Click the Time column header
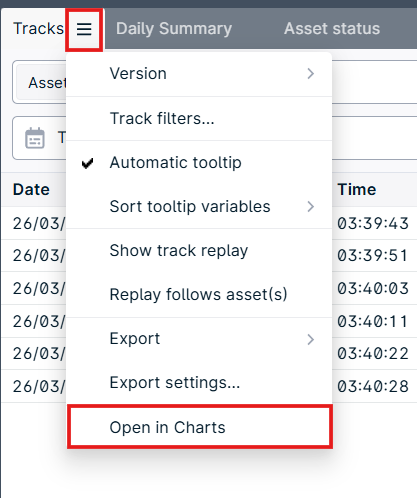The width and height of the screenshot is (417, 498). pyautogui.click(x=357, y=190)
